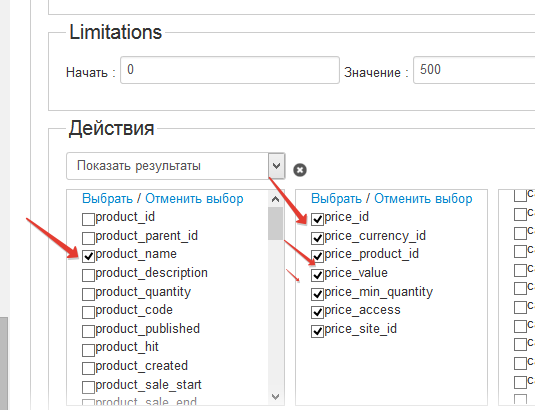Enable the product_description checkbox

coord(88,275)
